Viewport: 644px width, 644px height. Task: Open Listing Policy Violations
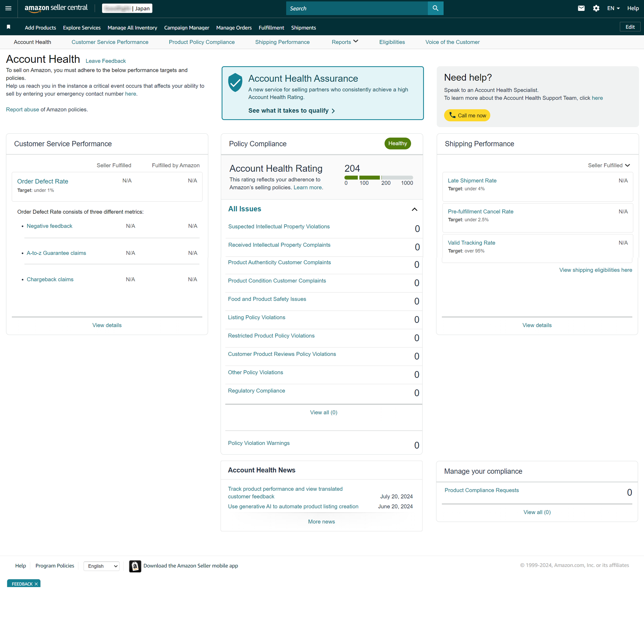(257, 318)
